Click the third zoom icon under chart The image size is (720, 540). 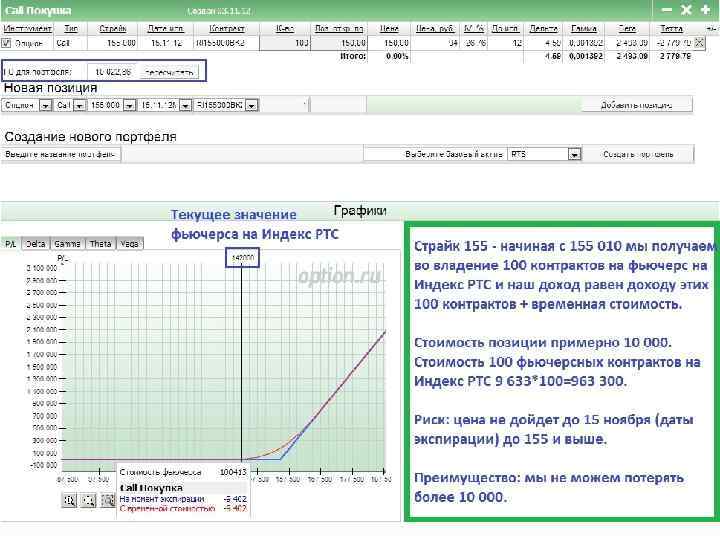[x=107, y=500]
